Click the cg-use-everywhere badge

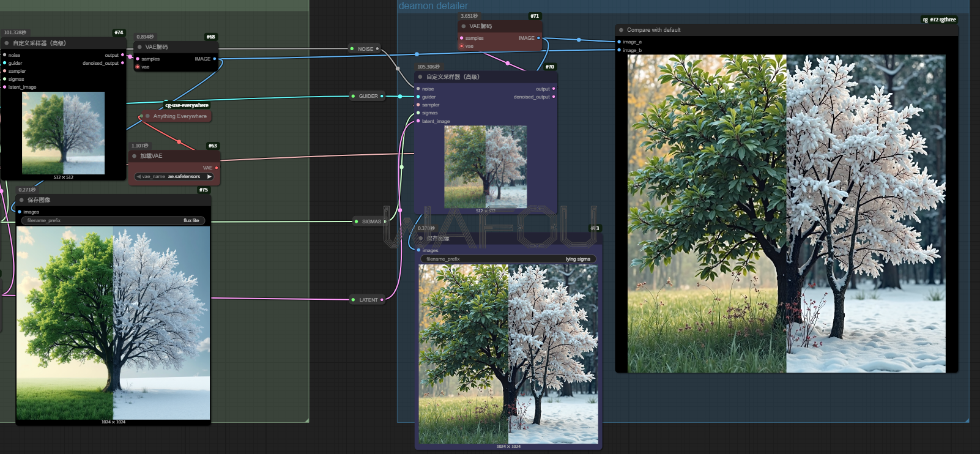(x=187, y=105)
